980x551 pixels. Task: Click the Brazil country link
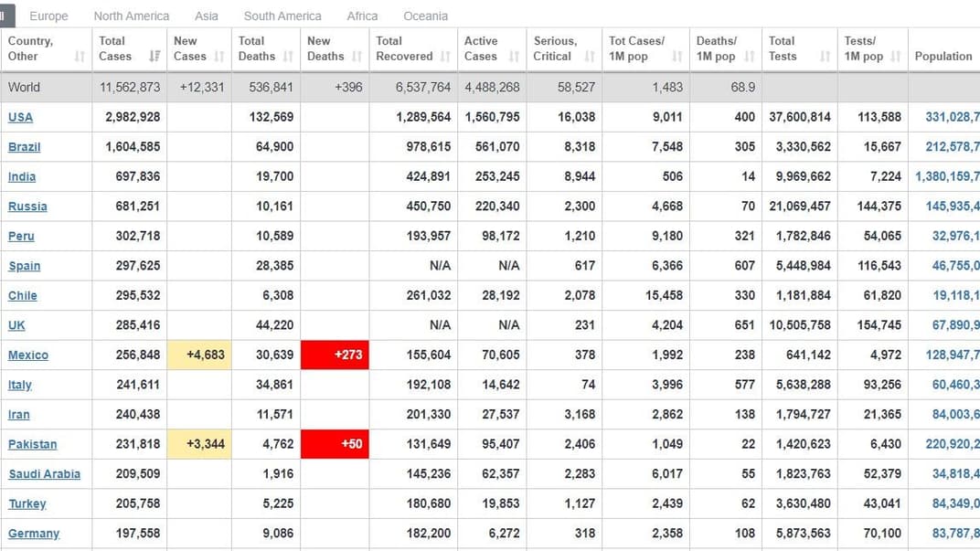(24, 147)
